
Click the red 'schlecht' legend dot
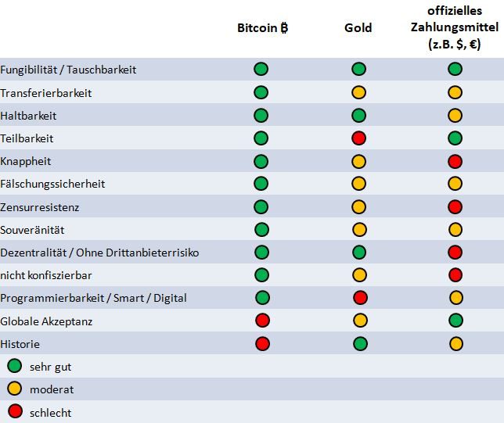coord(14,411)
